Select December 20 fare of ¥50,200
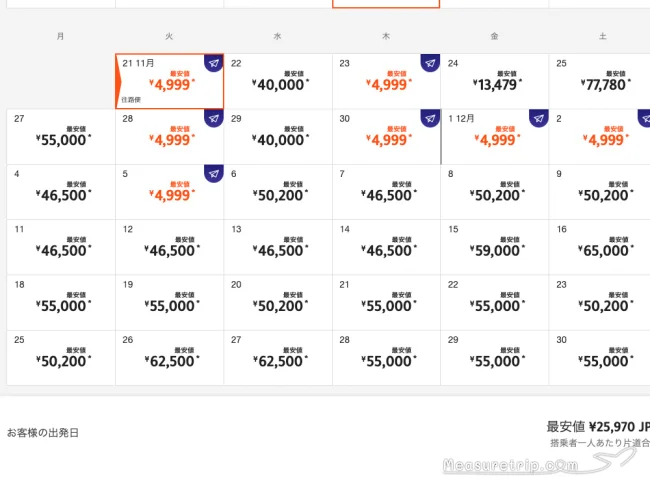This screenshot has height=488, width=650. 278,303
